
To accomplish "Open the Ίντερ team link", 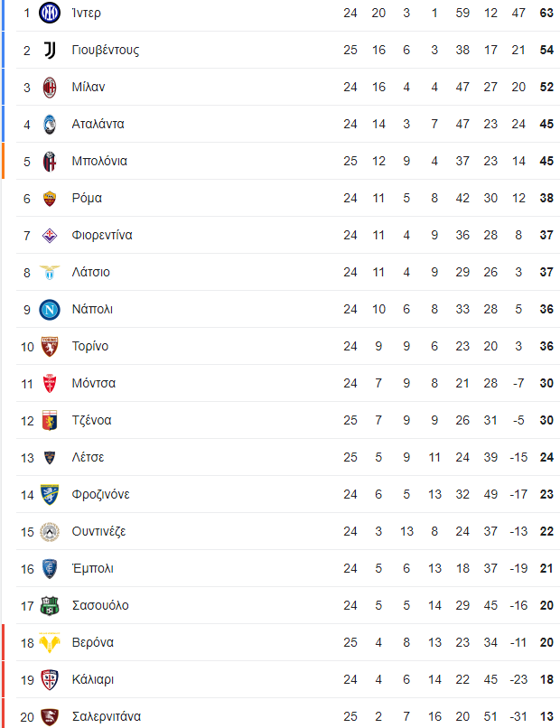I will (87, 13).
